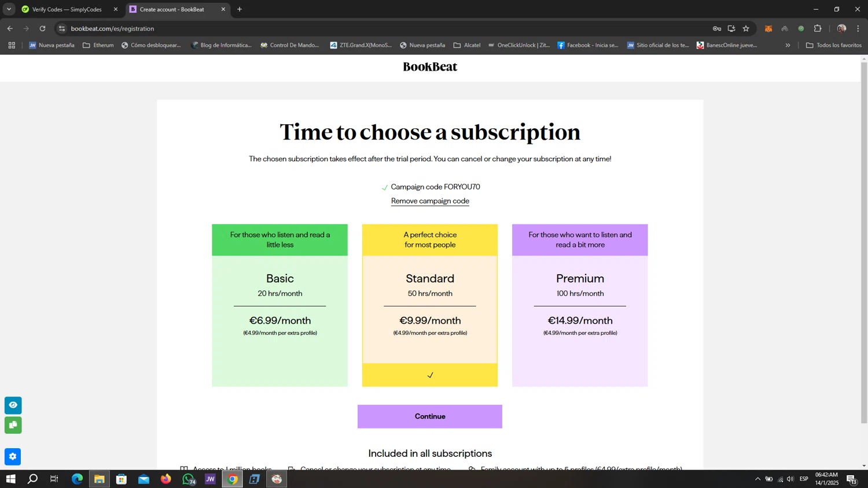868x488 pixels.
Task: Open Facebook - Inicia se... bookmark
Action: tap(588, 45)
